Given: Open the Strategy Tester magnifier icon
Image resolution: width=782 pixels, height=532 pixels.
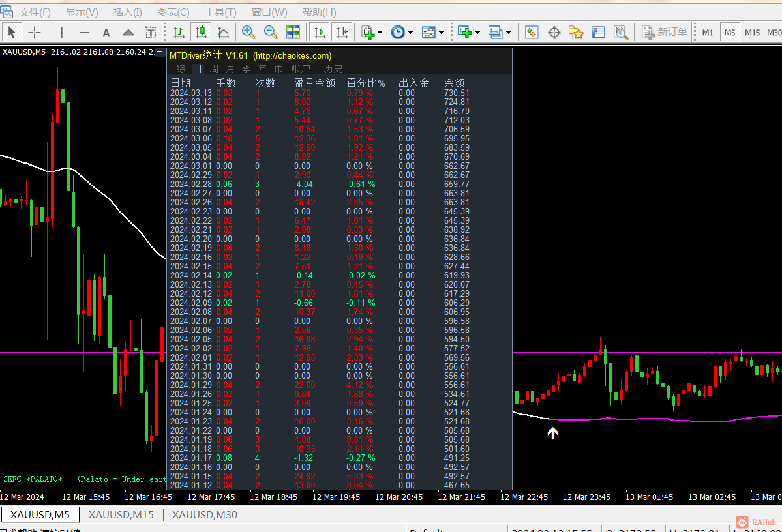Looking at the screenshot, I should click(x=620, y=33).
